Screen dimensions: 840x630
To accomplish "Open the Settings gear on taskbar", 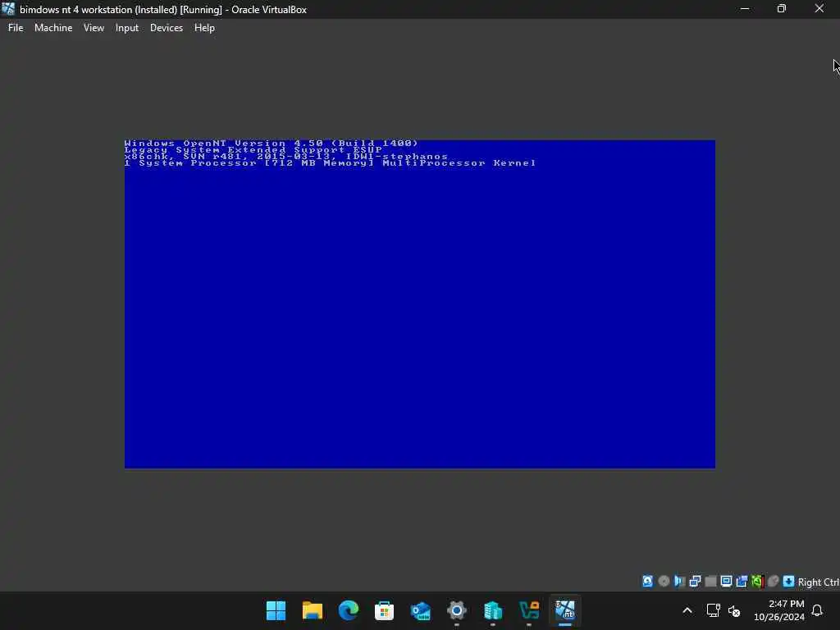I will [x=456, y=610].
